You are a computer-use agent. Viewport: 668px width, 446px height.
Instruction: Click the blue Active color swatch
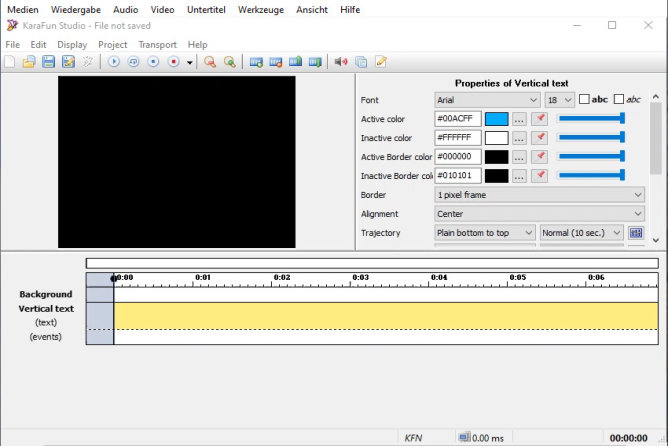(496, 119)
